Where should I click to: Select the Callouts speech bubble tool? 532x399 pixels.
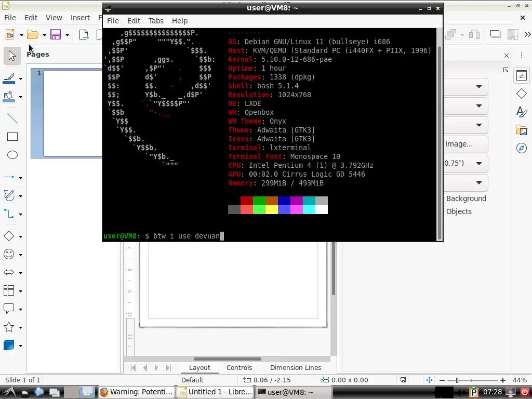[x=9, y=309]
